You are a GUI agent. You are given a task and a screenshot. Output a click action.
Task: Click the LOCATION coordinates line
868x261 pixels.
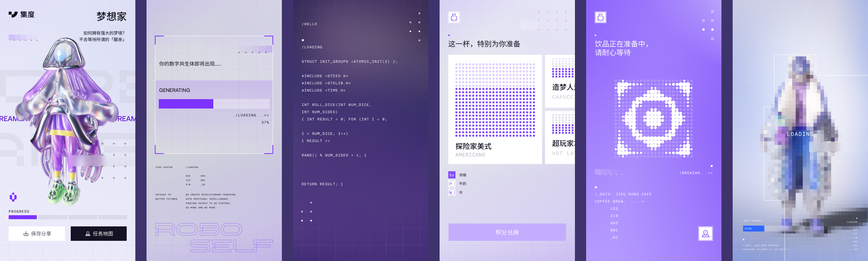pos(766,249)
